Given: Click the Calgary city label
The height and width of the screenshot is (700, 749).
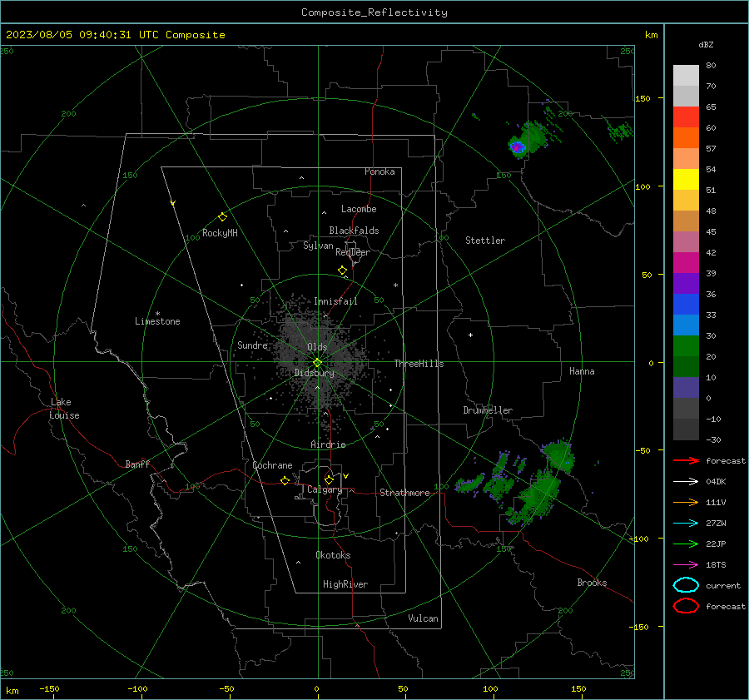Looking at the screenshot, I should pyautogui.click(x=325, y=489).
